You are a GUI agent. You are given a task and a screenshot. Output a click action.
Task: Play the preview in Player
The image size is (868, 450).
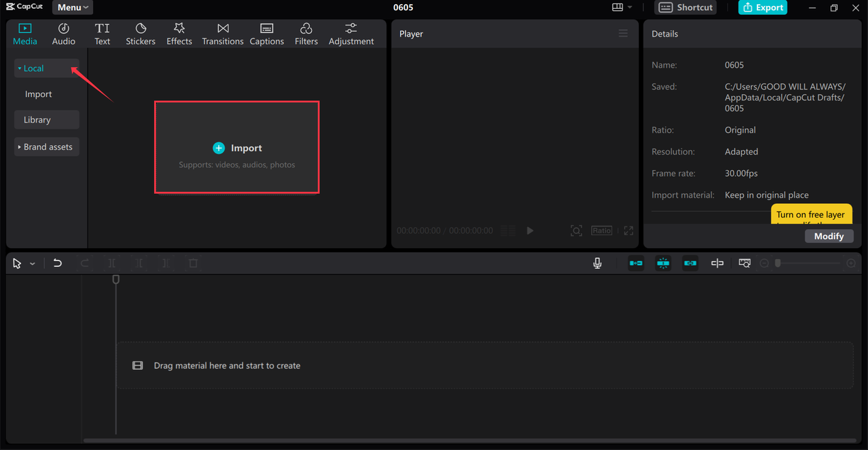[x=530, y=230]
